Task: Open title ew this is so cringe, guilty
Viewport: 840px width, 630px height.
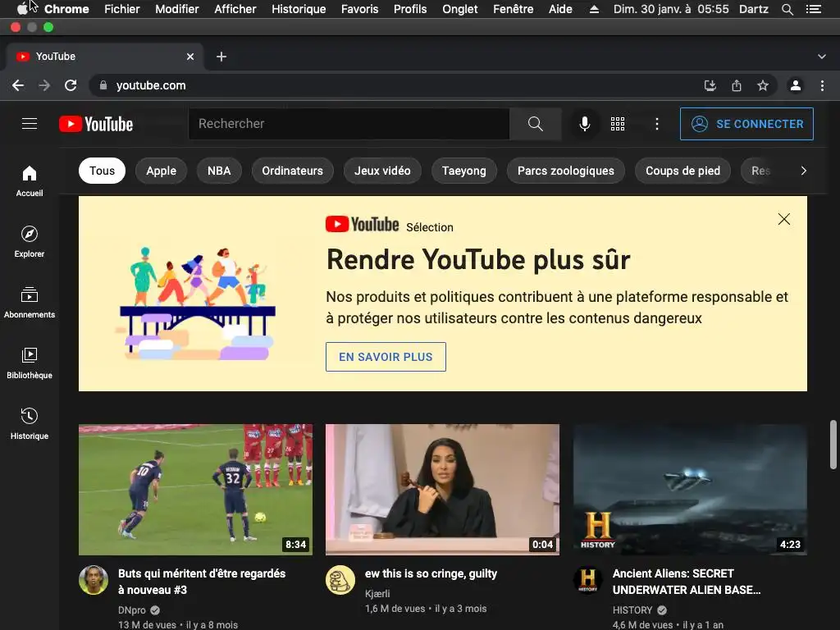Action: pos(431,573)
